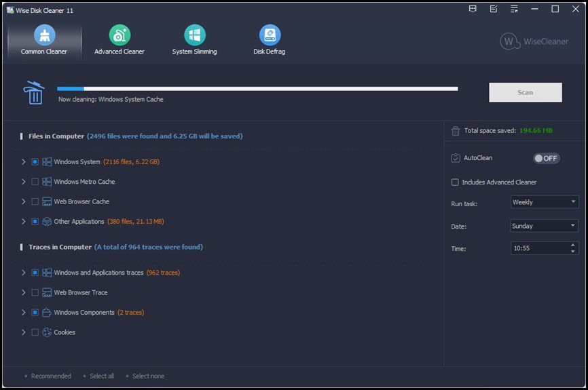Decrease the time with down arrow
Viewport: 588px width, 390px height.
click(572, 251)
